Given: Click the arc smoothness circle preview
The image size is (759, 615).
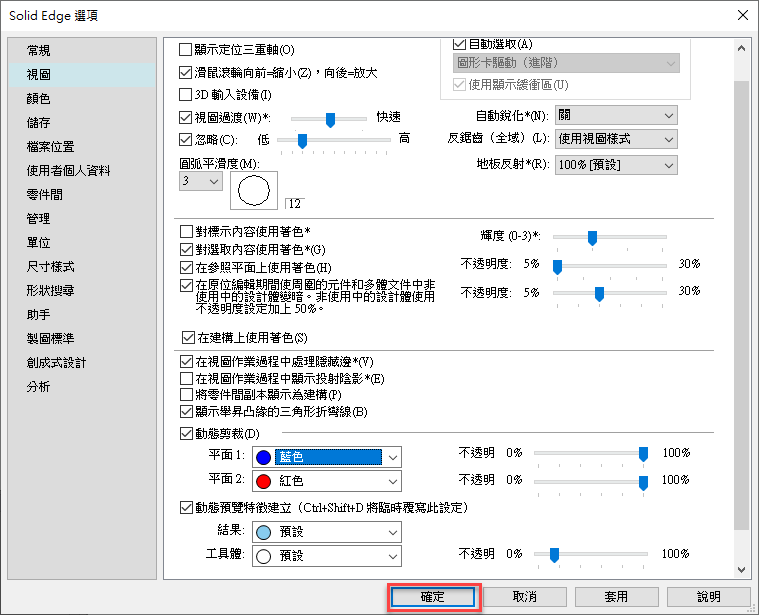Looking at the screenshot, I should [x=254, y=190].
